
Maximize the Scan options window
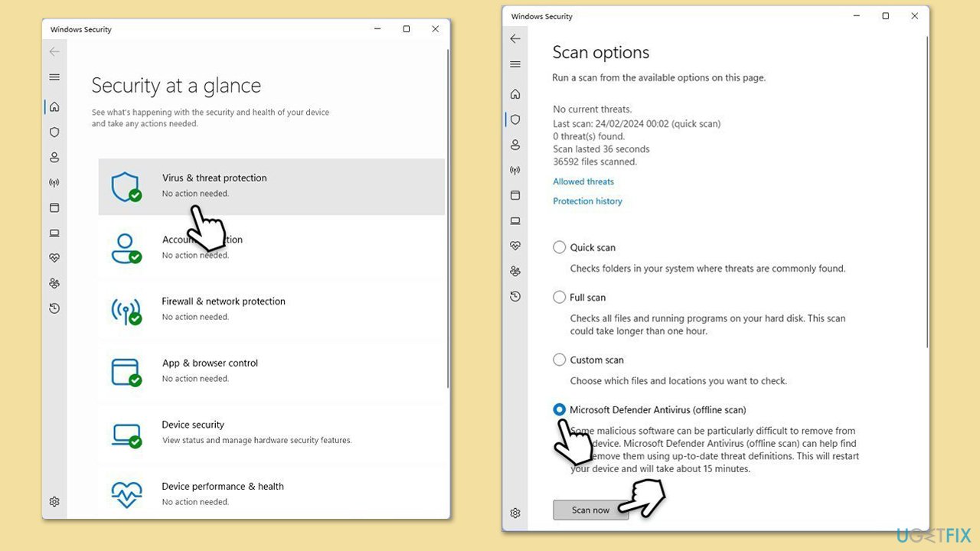886,16
